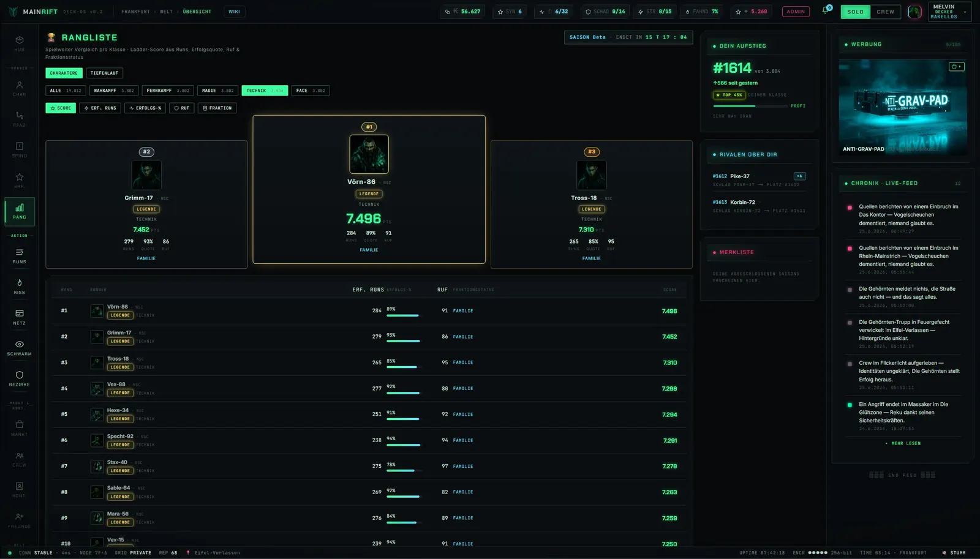Switch to the TIEFENLAUF tab
Viewport: 980px width, 559px height.
tap(104, 73)
